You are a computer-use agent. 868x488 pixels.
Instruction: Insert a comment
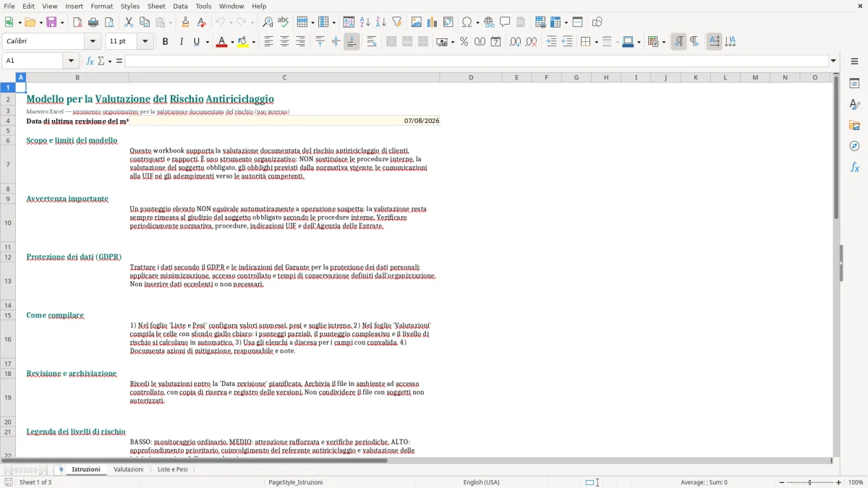coord(505,22)
